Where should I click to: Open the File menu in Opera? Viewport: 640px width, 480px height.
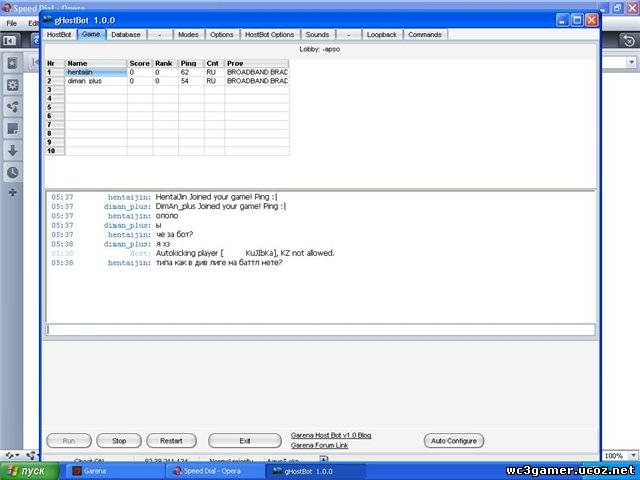[11, 23]
